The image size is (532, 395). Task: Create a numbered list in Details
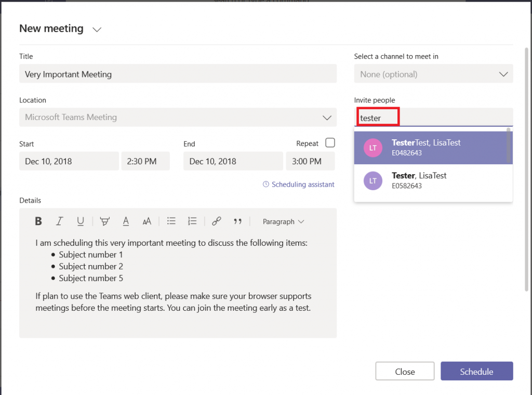tap(192, 221)
